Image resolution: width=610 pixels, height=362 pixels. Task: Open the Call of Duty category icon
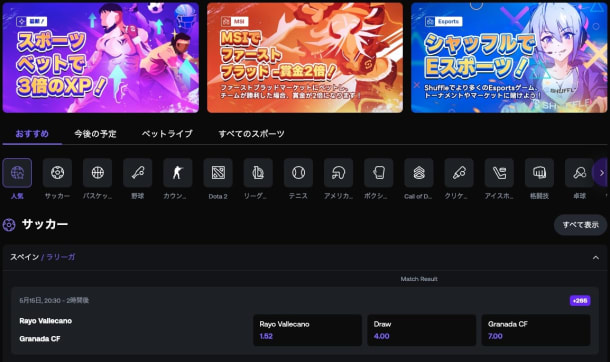(x=419, y=173)
